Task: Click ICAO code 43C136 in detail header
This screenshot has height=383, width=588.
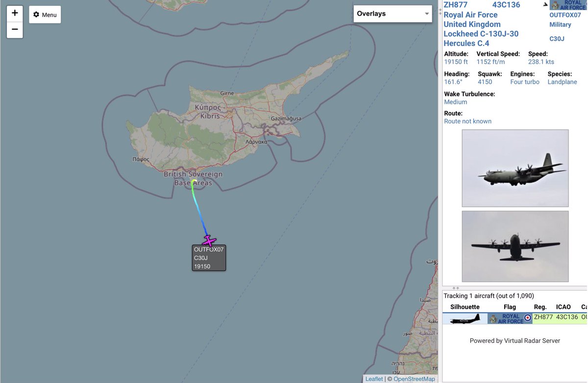Action: click(506, 5)
